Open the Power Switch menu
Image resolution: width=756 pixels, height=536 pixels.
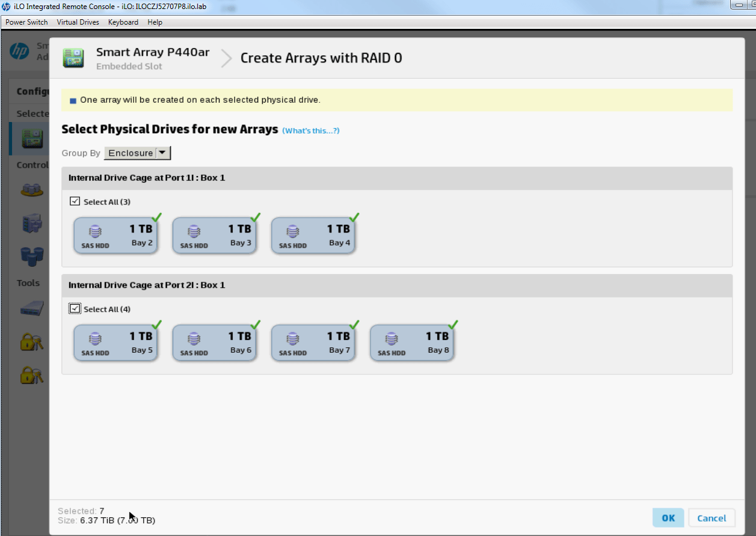tap(26, 22)
